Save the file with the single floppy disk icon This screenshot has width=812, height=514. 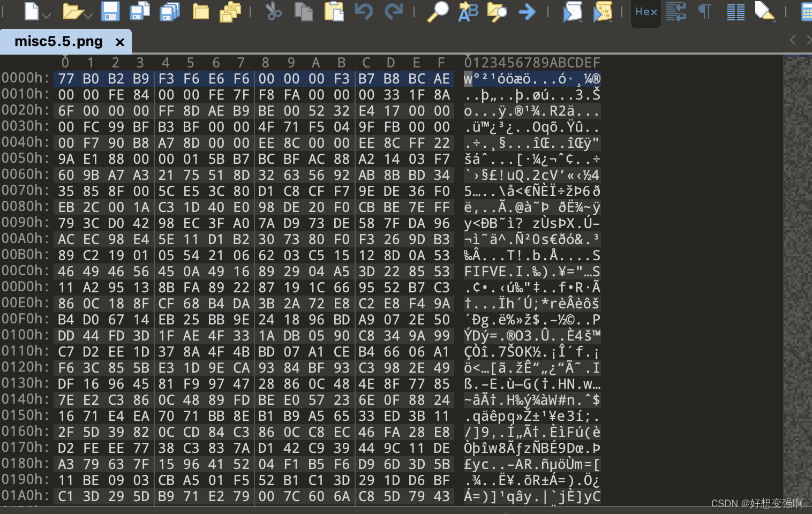[x=110, y=11]
